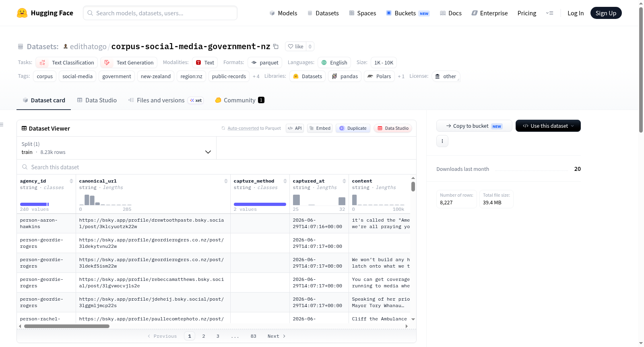This screenshot has width=644, height=347.
Task: Click the content lengths histogram
Action: point(378,199)
